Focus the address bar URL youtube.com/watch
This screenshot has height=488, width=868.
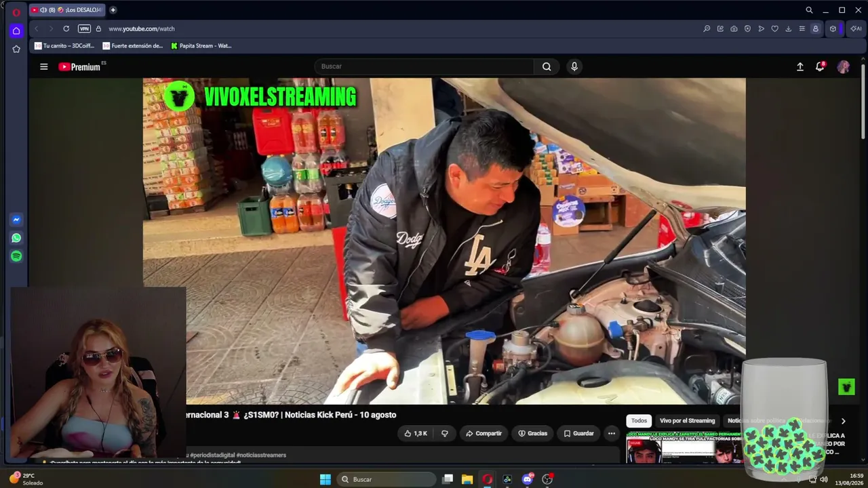click(142, 28)
